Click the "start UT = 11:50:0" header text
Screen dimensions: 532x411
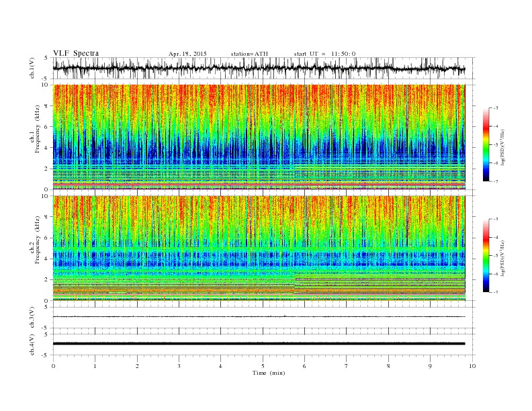coord(324,54)
